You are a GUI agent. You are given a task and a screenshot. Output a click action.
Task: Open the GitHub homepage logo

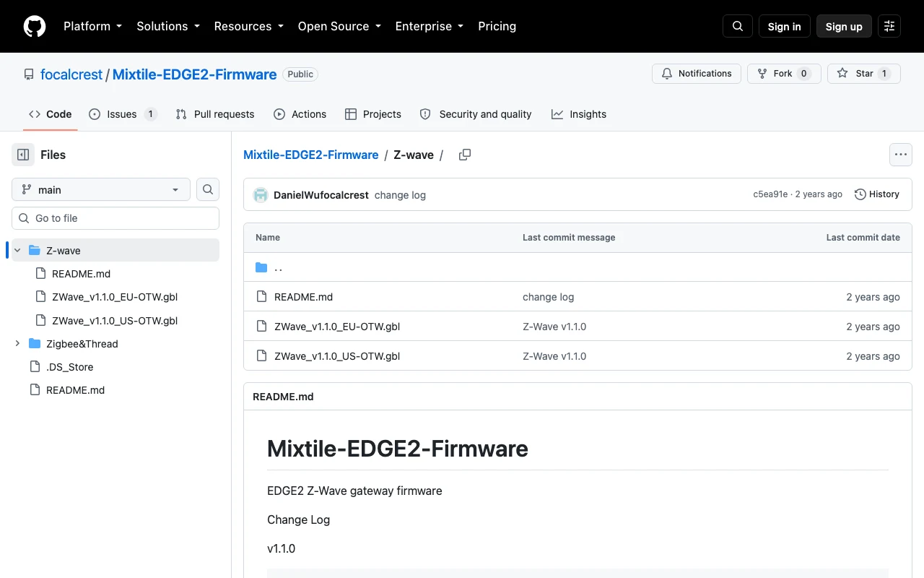click(x=35, y=26)
